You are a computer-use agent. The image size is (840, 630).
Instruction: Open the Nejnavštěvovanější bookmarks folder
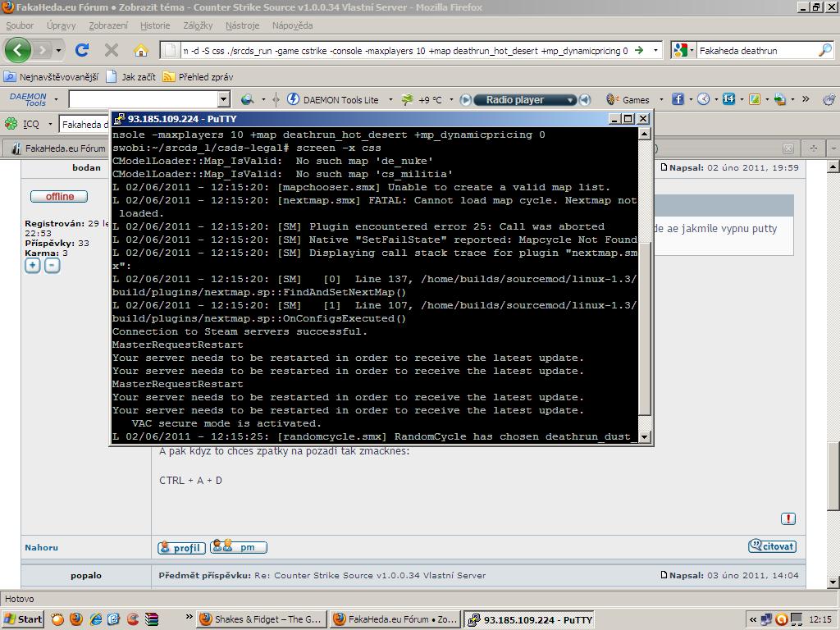(x=52, y=76)
